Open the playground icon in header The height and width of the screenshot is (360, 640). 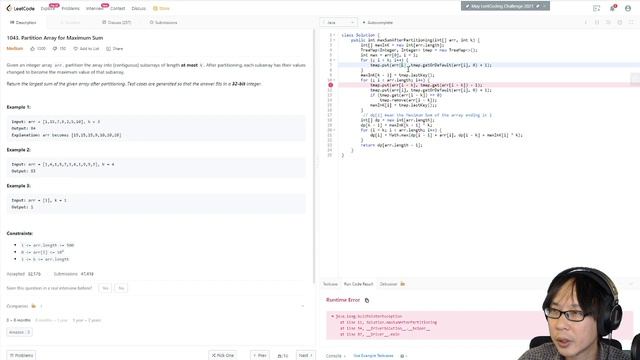click(x=596, y=8)
